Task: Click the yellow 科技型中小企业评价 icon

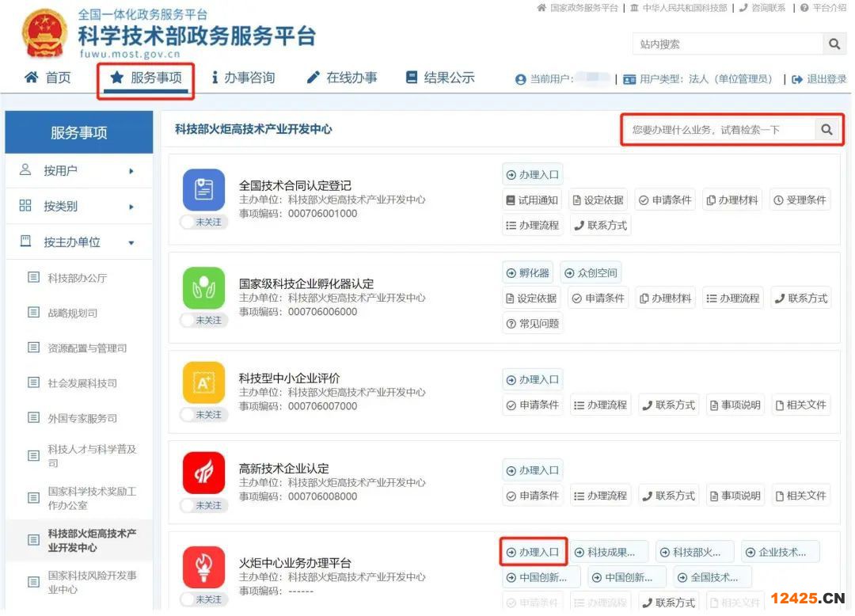Action: point(203,382)
